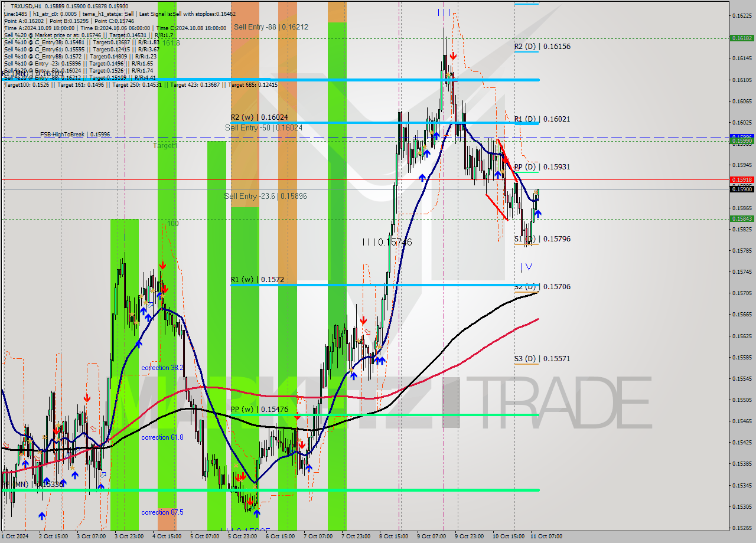Click the PP (D) | 0.15931 pivot label

coord(542,167)
